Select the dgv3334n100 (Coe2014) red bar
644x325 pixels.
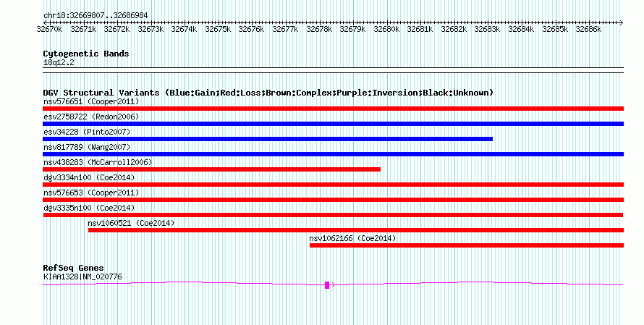coord(333,185)
